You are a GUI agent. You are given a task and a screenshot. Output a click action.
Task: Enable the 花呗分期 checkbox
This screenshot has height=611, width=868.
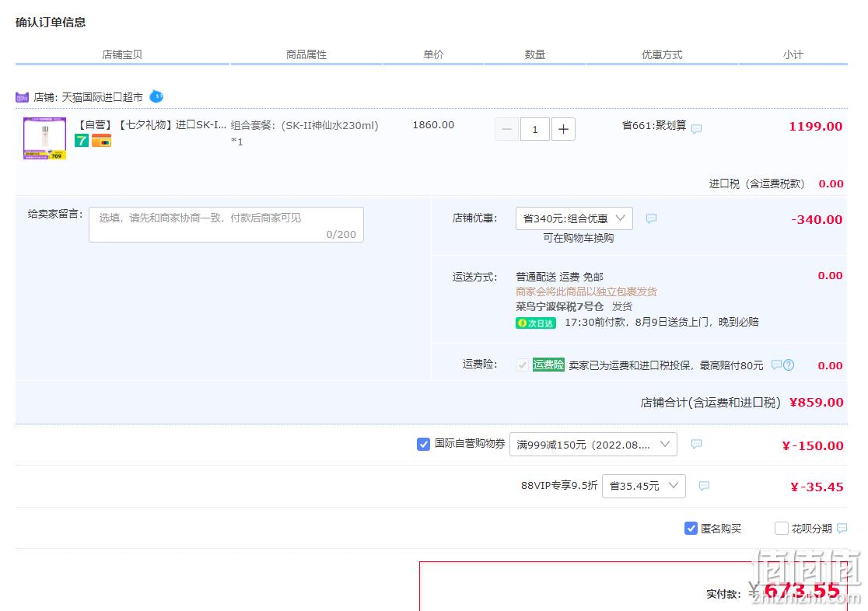tap(782, 529)
